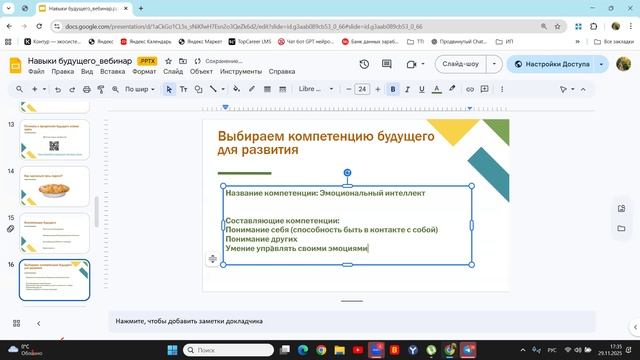This screenshot has height=360, width=640.
Task: Open fill color bucket
Action: tap(236, 89)
